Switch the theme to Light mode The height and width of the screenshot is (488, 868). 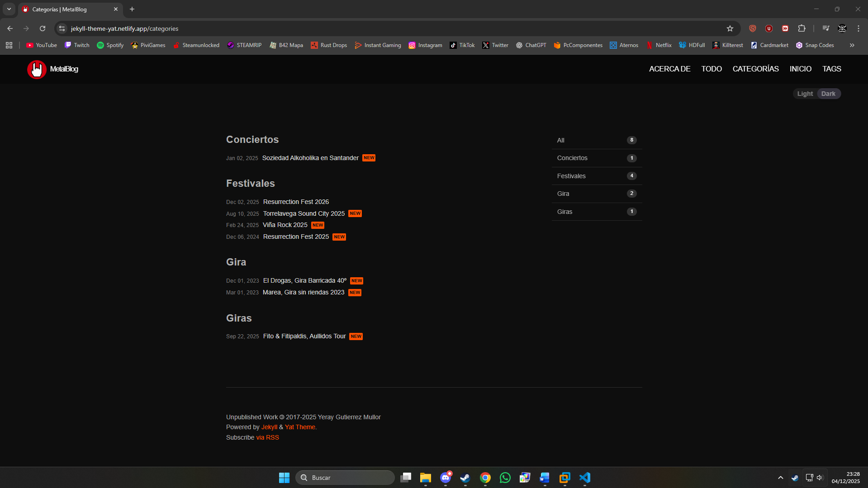click(x=805, y=94)
